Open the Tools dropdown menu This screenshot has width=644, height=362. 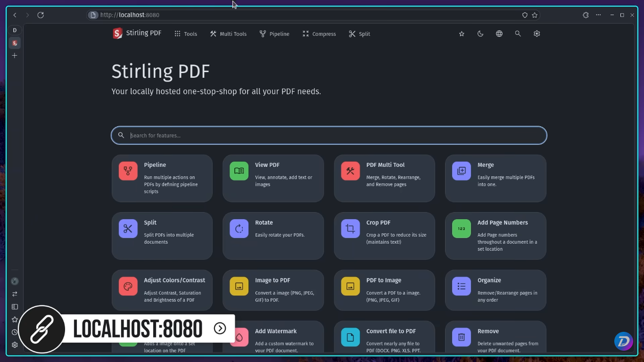click(x=185, y=33)
